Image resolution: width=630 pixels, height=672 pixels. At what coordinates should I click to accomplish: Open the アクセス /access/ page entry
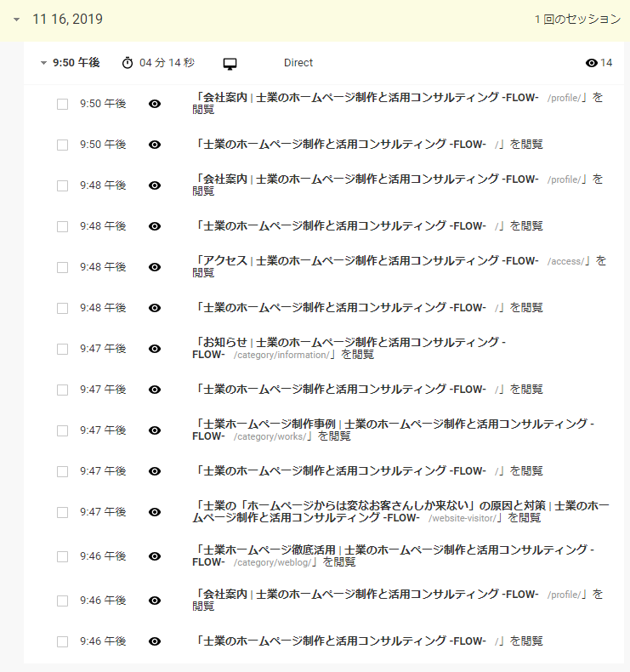[399, 266]
